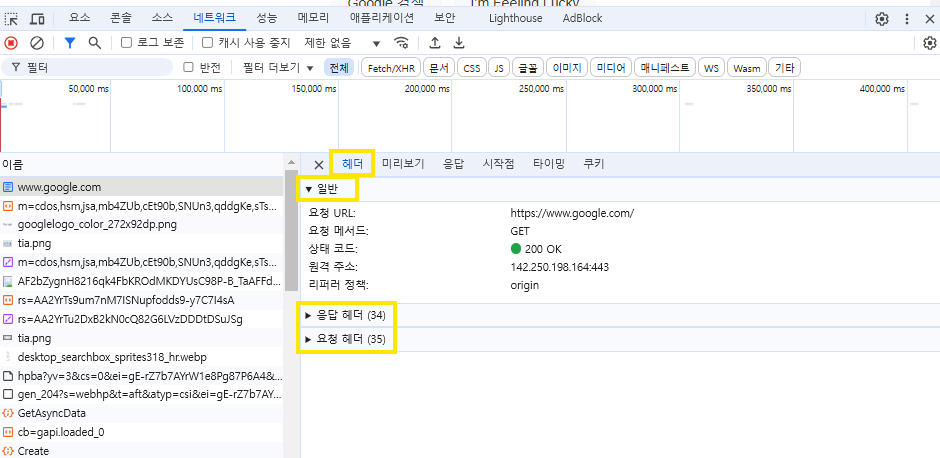Viewport: 940px width, 458px height.
Task: Open the 보안 panel tab
Action: 445,19
